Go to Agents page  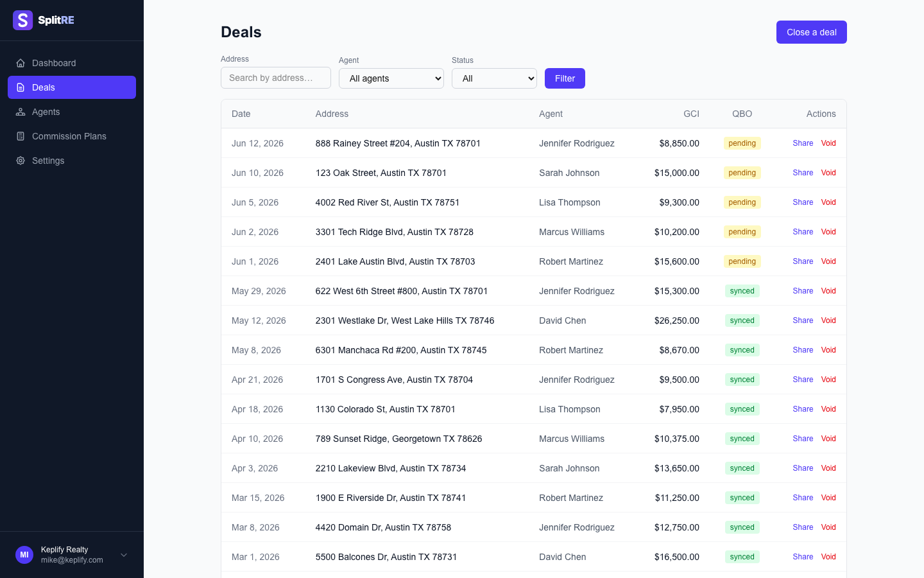click(x=72, y=112)
